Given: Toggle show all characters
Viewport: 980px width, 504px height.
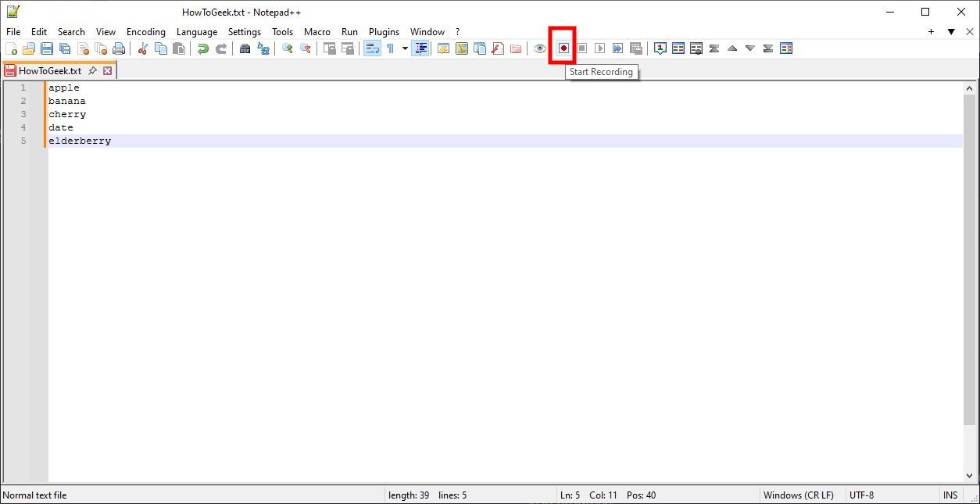Looking at the screenshot, I should pyautogui.click(x=391, y=48).
